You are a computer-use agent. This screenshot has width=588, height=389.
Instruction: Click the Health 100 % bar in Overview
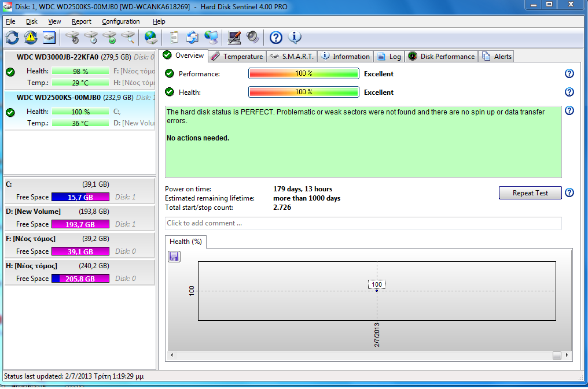[x=304, y=92]
